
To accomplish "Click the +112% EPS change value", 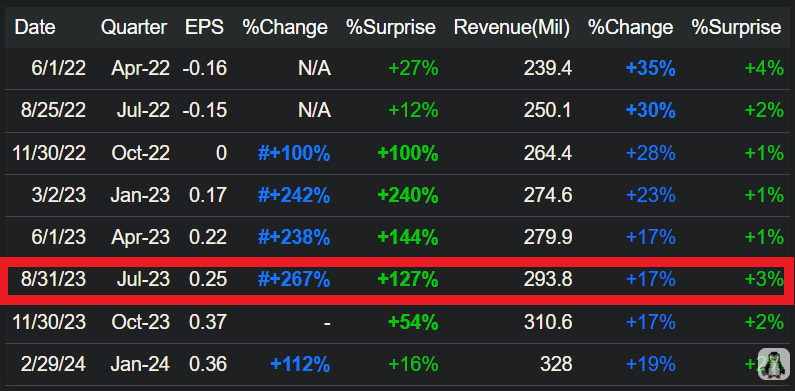I will pos(300,364).
